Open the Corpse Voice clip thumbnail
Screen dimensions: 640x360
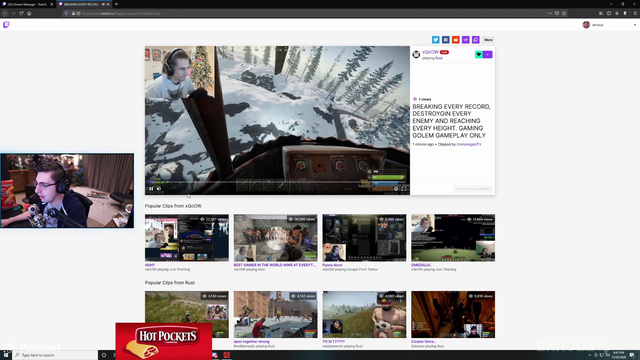pyautogui.click(x=453, y=314)
